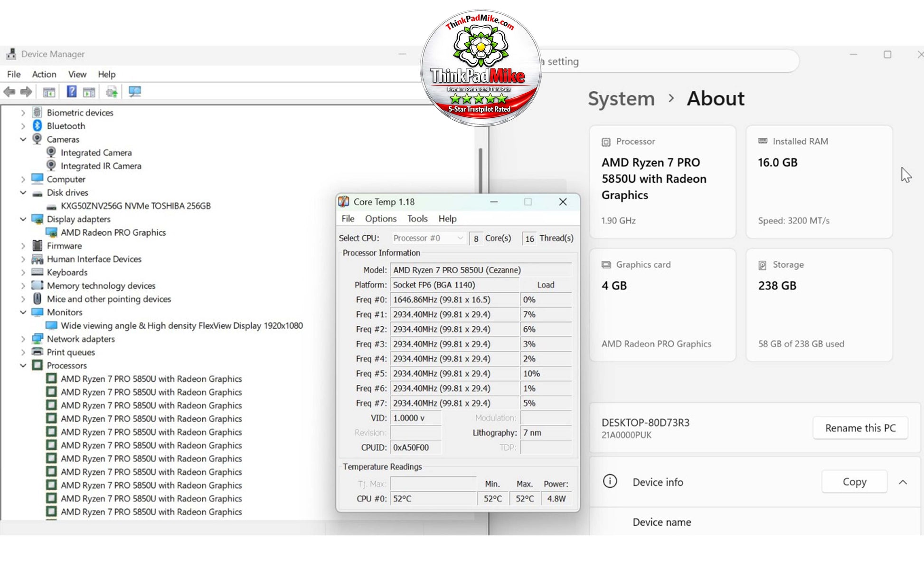This screenshot has width=924, height=581.
Task: Click the Storage icon in Settings card
Action: click(763, 265)
